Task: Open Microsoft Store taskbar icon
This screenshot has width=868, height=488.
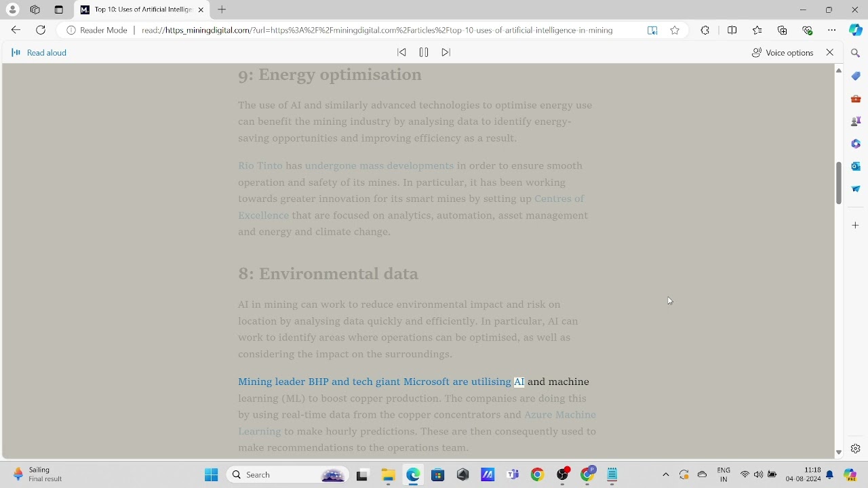Action: pyautogui.click(x=438, y=475)
